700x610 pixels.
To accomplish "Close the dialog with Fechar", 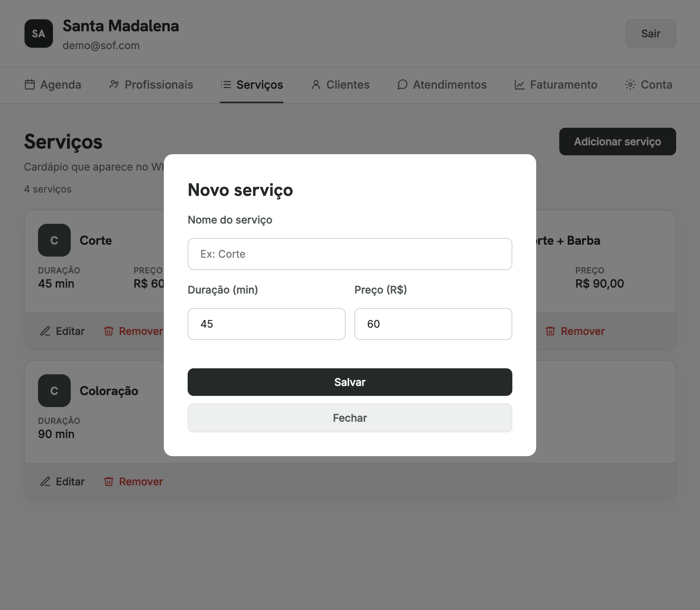I will coord(350,418).
